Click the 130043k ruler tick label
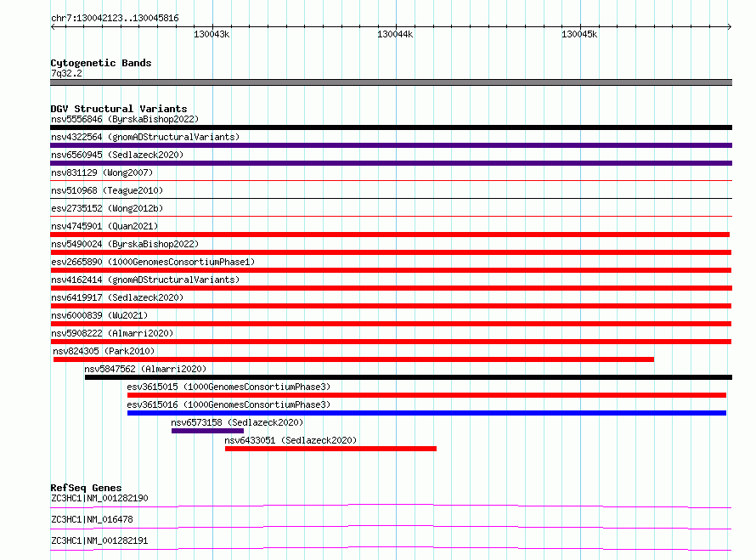 [212, 34]
